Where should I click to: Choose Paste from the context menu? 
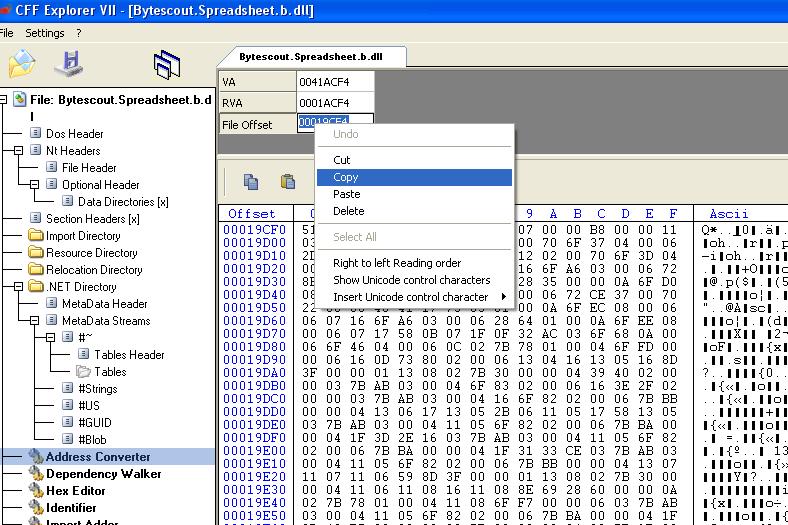pyautogui.click(x=414, y=194)
